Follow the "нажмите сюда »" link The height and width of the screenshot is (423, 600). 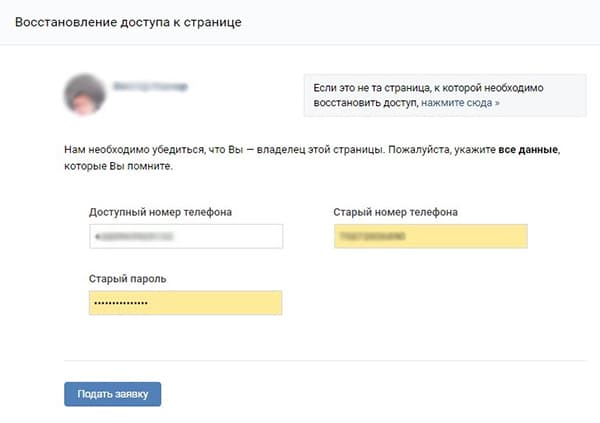point(460,103)
